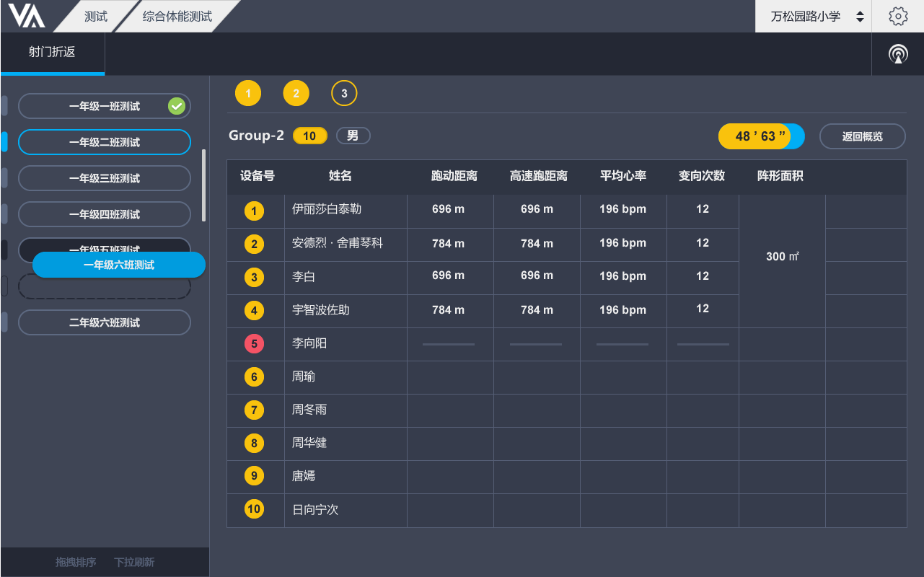Open the 万松园路小学 school dropdown

[x=814, y=16]
